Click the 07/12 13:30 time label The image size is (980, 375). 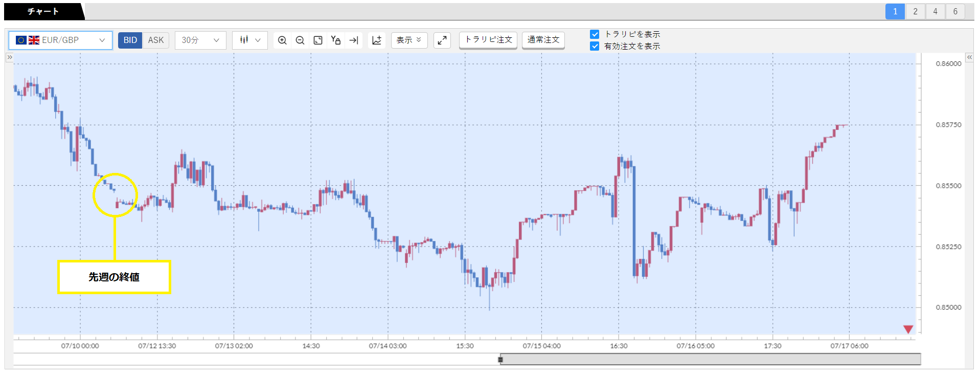click(157, 346)
